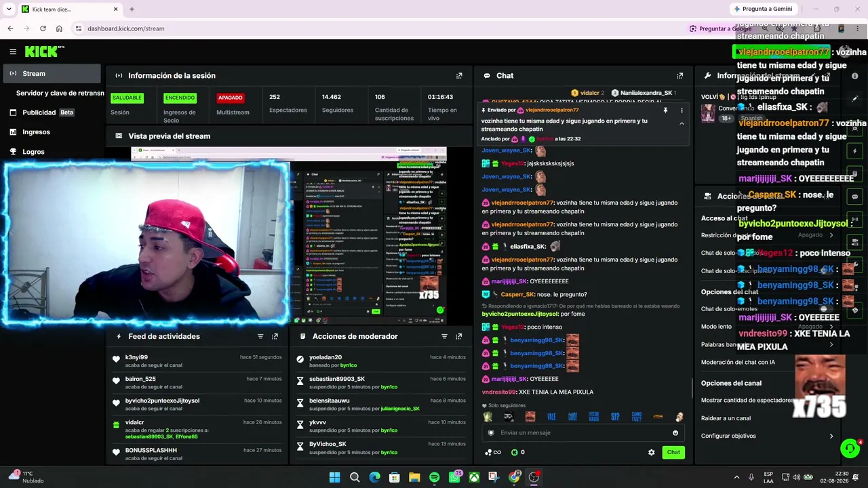Send message with green Chat button
The width and height of the screenshot is (868, 488).
tap(673, 452)
